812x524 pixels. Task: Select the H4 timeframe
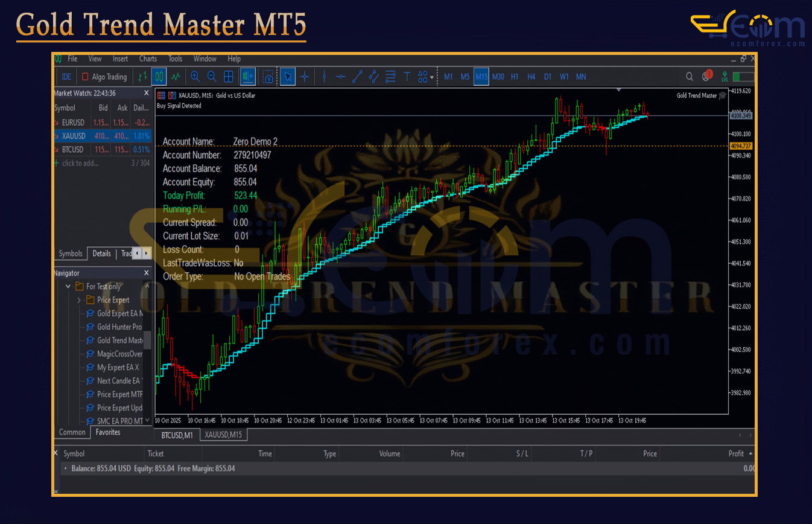tap(531, 77)
